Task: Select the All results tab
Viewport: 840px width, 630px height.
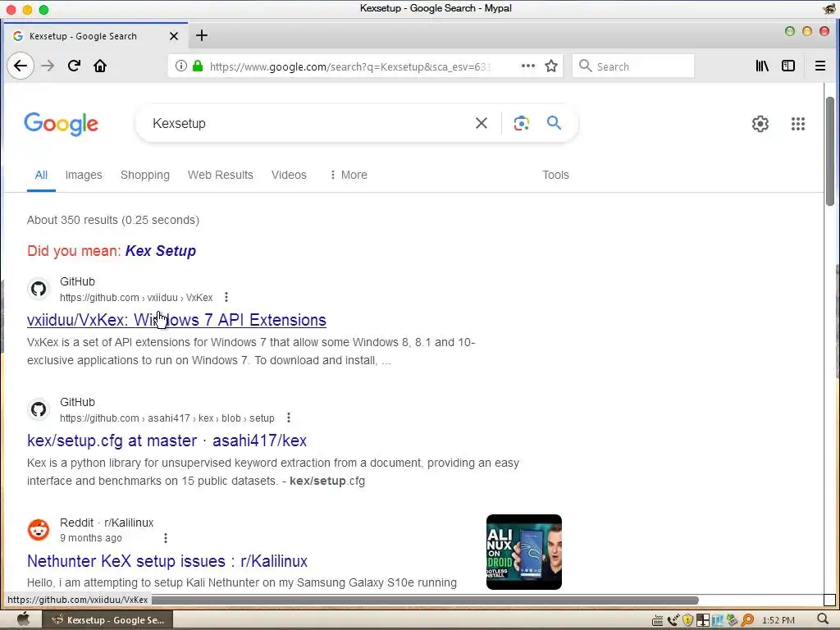Action: tap(41, 175)
